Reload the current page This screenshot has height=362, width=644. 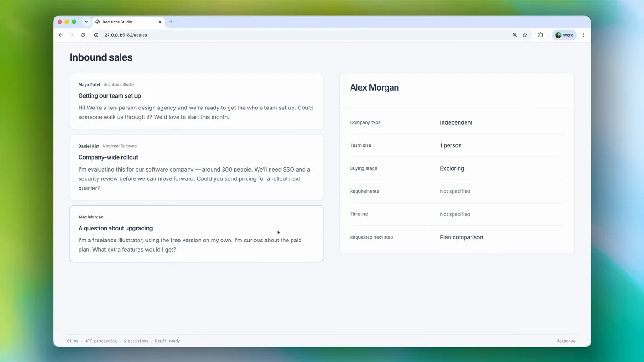pyautogui.click(x=83, y=35)
